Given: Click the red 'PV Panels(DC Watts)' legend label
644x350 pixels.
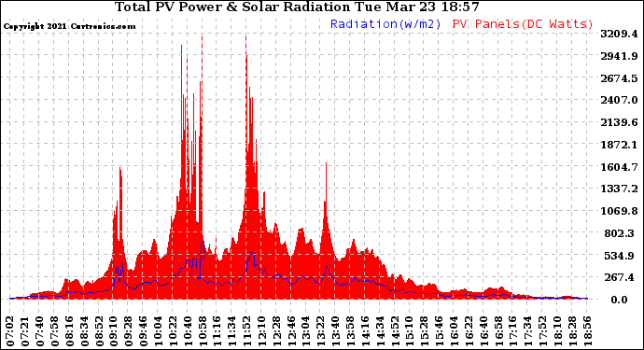Looking at the screenshot, I should pos(523,24).
